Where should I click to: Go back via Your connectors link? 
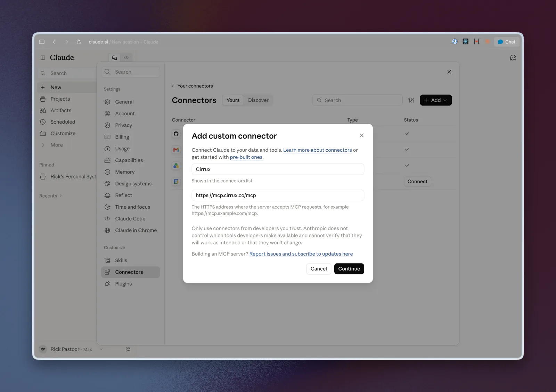point(192,86)
